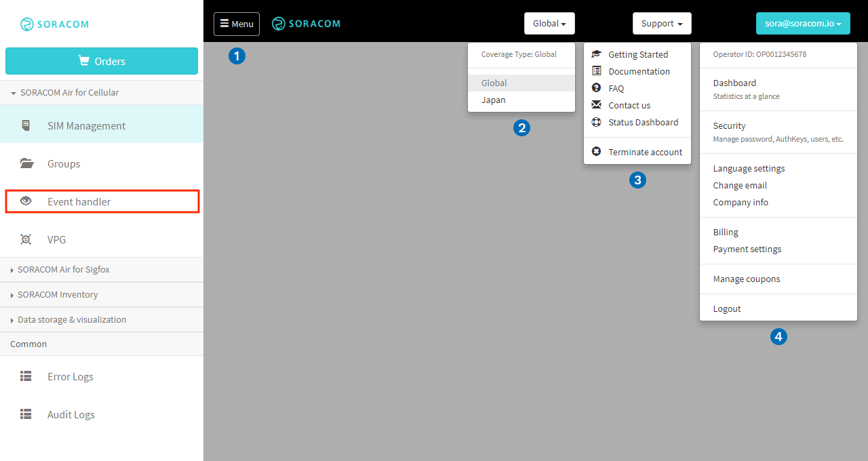This screenshot has width=868, height=461.
Task: Click the VPG icon in sidebar
Action: (x=26, y=239)
